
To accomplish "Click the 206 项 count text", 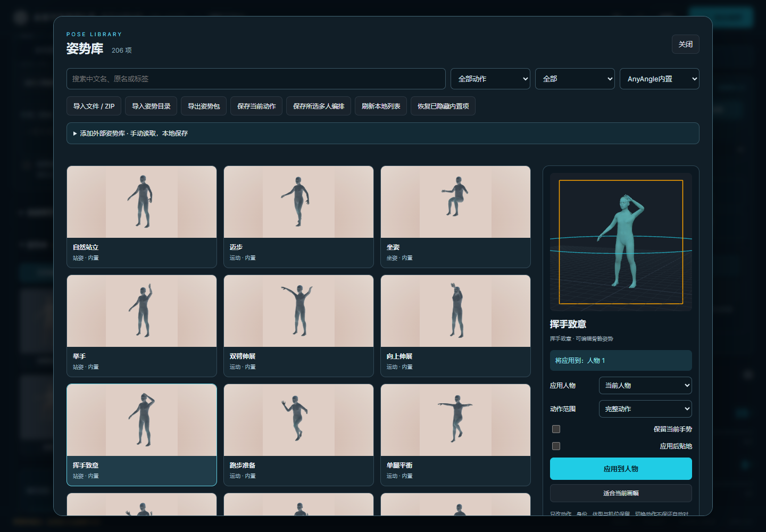I will pos(122,51).
